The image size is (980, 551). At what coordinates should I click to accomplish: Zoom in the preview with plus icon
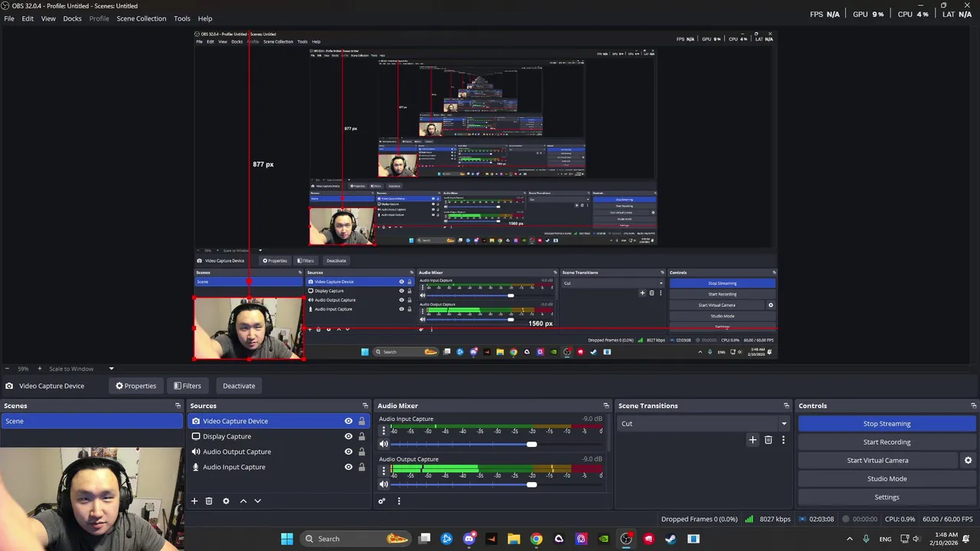[x=39, y=369]
